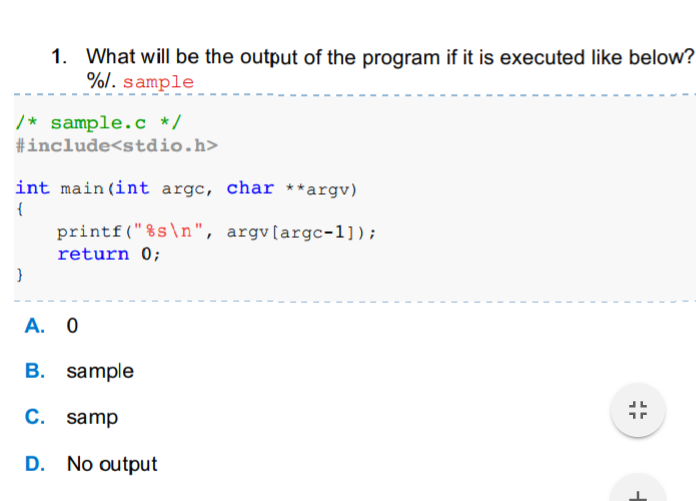Click the "samp" answer text
The image size is (696, 501).
(x=92, y=417)
